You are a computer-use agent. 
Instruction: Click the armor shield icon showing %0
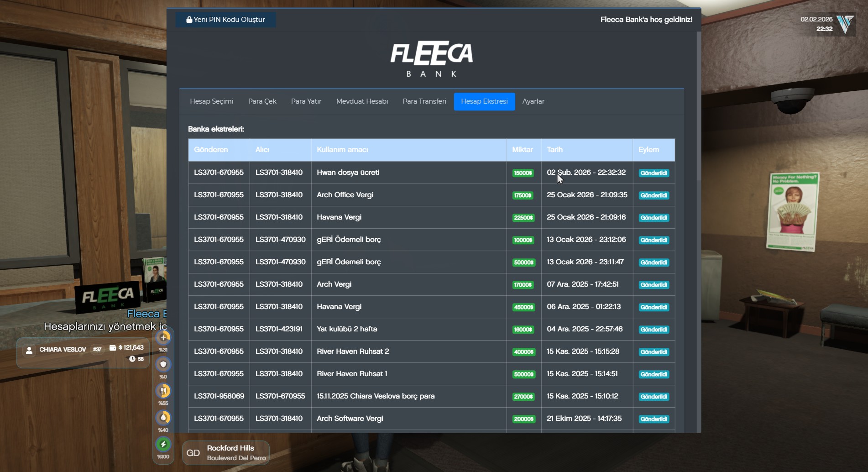point(163,364)
